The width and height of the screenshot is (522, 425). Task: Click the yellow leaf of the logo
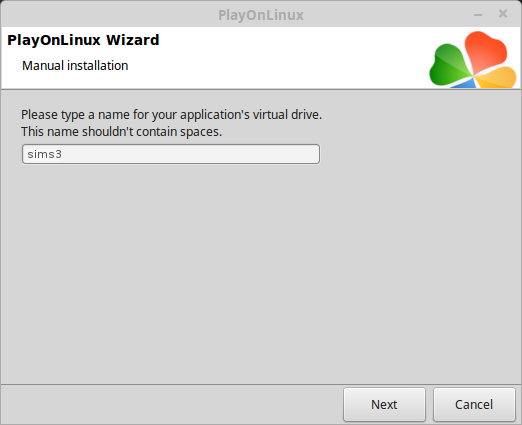[x=497, y=78]
